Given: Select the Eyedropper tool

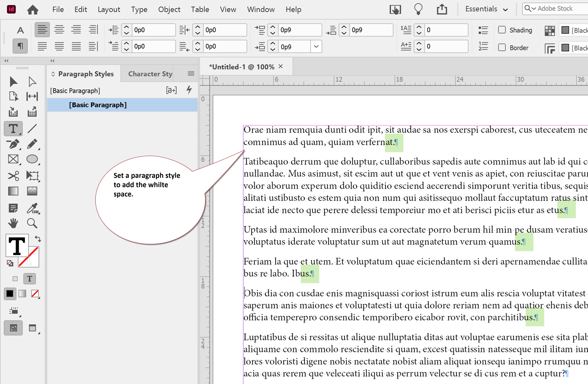Looking at the screenshot, I should coord(32,208).
